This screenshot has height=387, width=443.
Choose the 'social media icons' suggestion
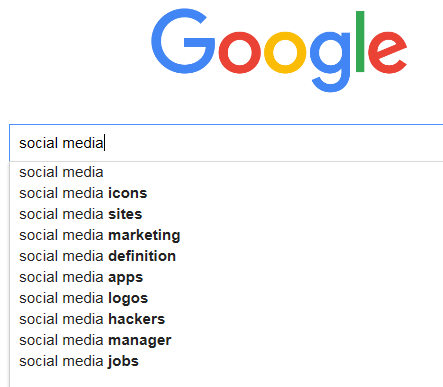coord(226,193)
